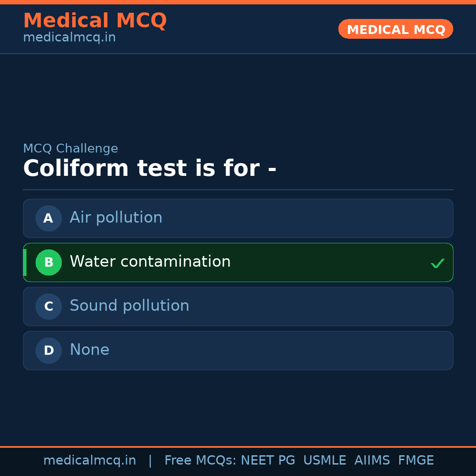Choose the Water contamination answer
Screen dimensions: 476x476
point(150,262)
